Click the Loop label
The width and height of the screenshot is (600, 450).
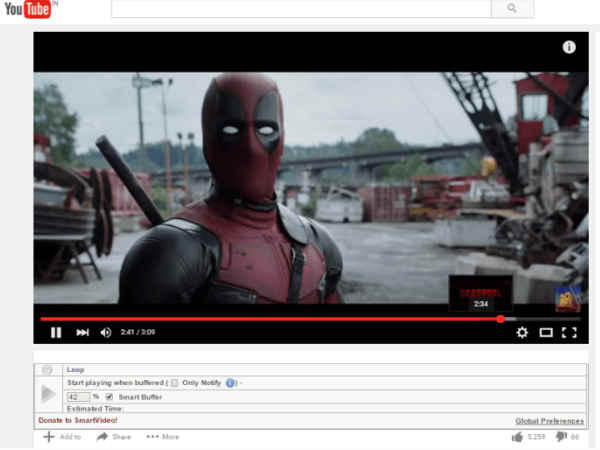pos(75,370)
